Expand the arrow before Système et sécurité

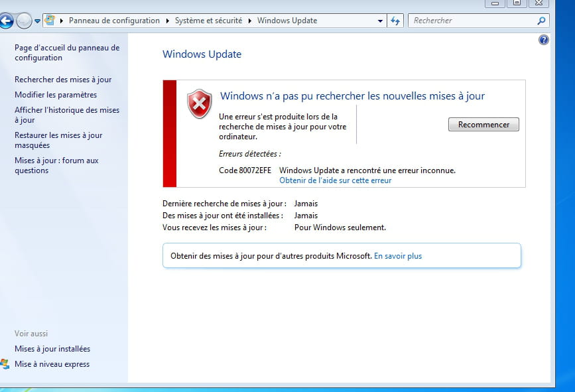(168, 21)
